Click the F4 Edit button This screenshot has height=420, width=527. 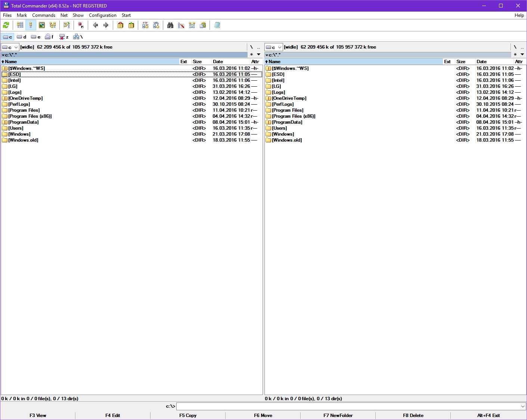[x=112, y=415]
